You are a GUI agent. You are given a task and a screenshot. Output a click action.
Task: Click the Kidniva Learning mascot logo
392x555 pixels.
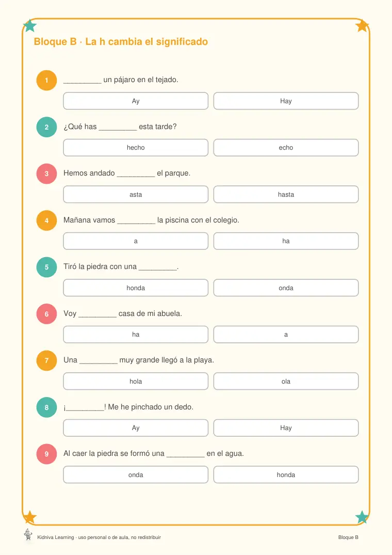tap(28, 534)
